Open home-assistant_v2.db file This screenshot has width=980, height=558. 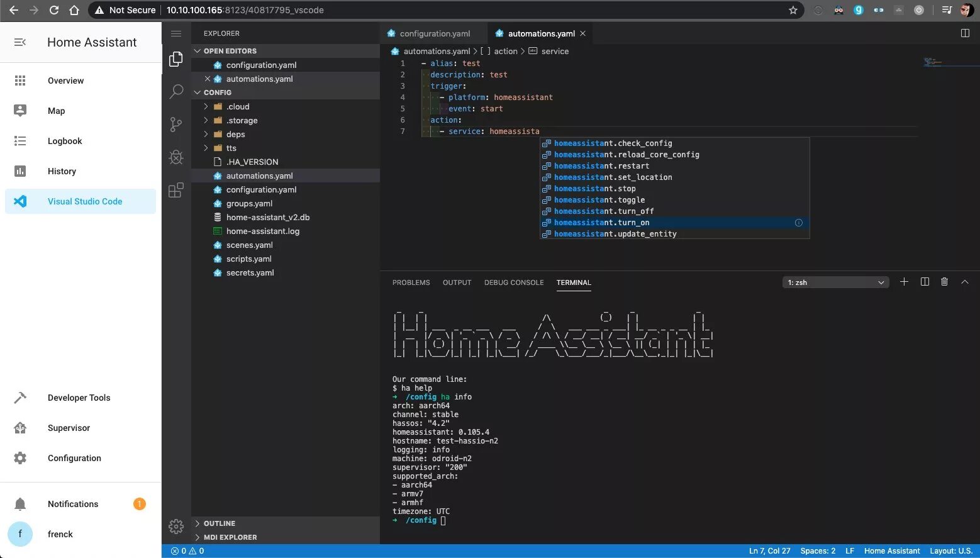tap(286, 217)
